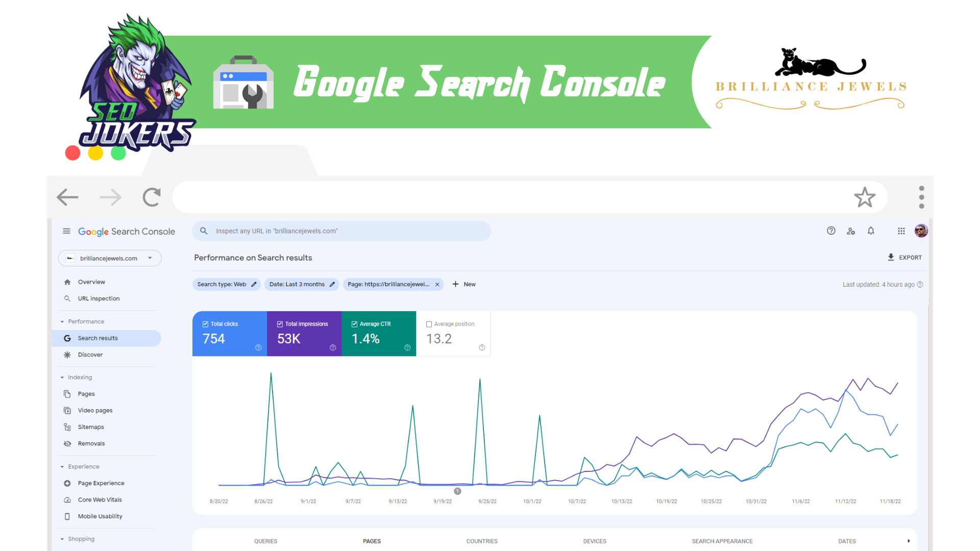Select URL inspection in the sidebar
980x551 pixels.
tap(99, 298)
